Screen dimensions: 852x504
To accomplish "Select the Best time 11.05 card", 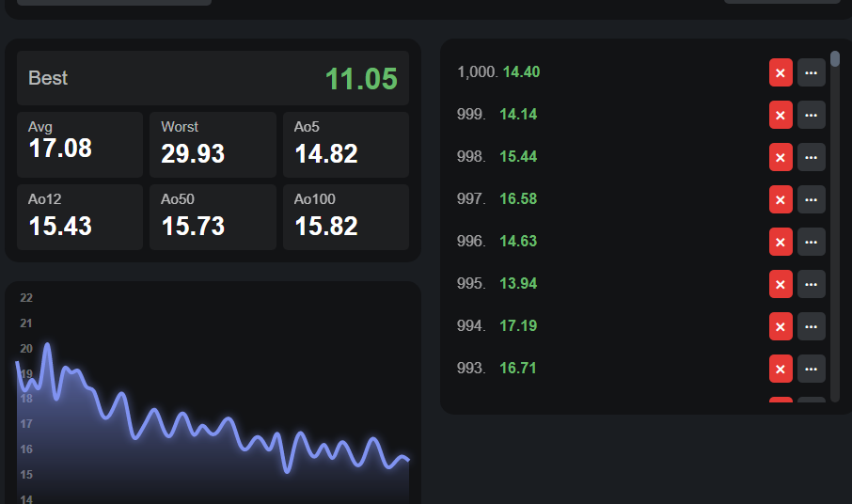I will (x=213, y=78).
